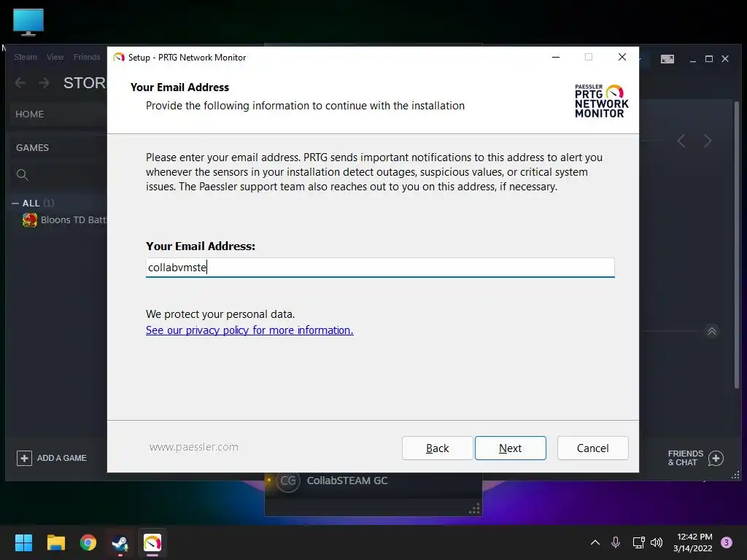This screenshot has width=747, height=560.
Task: Minimize the PRTG setup window
Action: point(555,57)
